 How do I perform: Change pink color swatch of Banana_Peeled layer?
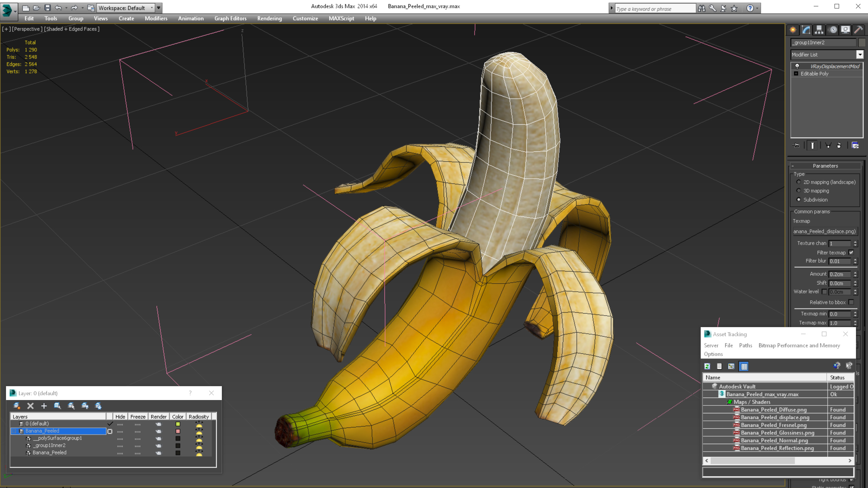[178, 431]
